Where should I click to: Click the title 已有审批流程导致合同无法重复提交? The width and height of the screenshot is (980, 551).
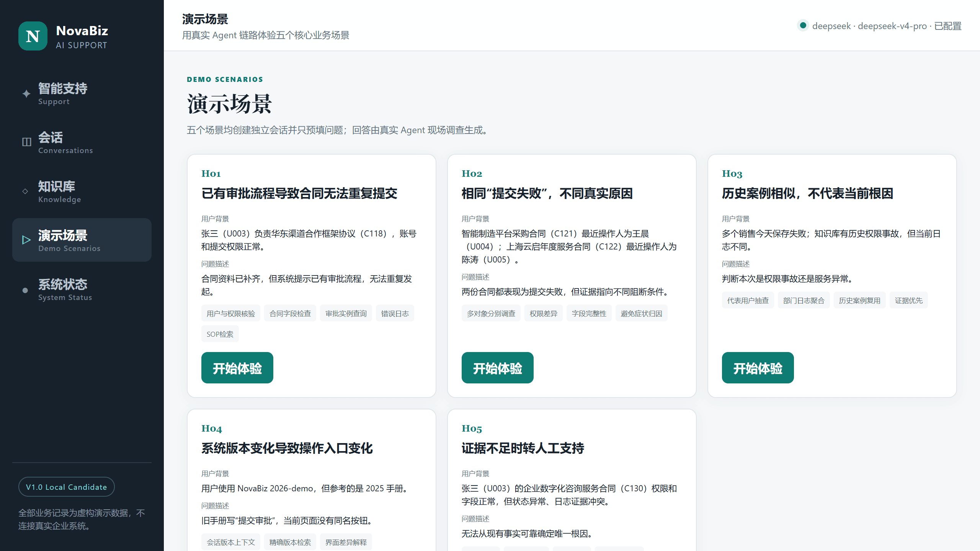click(299, 193)
